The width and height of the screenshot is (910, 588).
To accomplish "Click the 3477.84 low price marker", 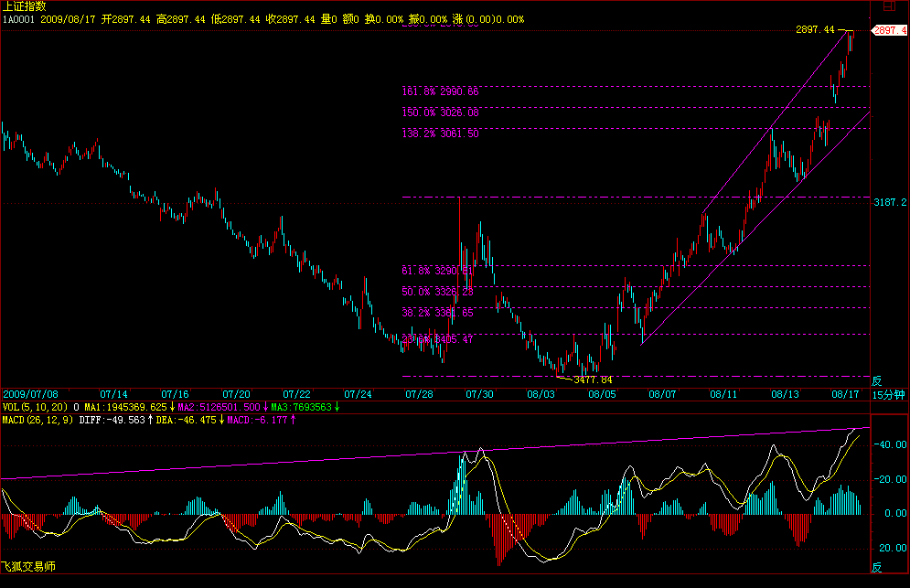I will coord(594,380).
